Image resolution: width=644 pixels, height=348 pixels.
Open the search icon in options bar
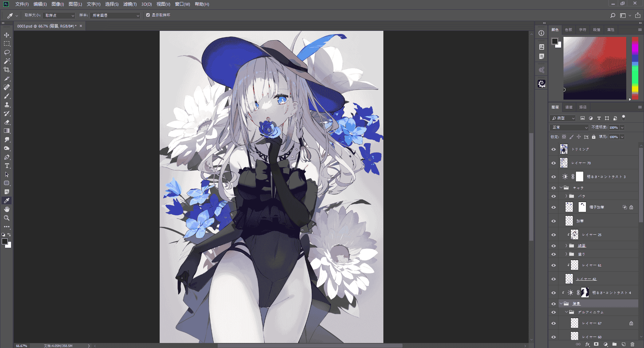612,15
